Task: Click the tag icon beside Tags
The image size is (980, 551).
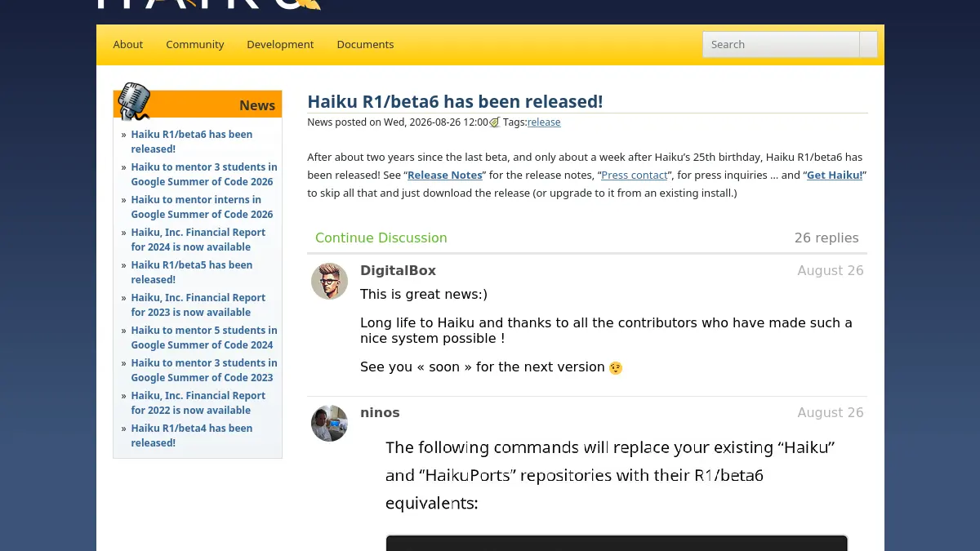Action: click(495, 122)
